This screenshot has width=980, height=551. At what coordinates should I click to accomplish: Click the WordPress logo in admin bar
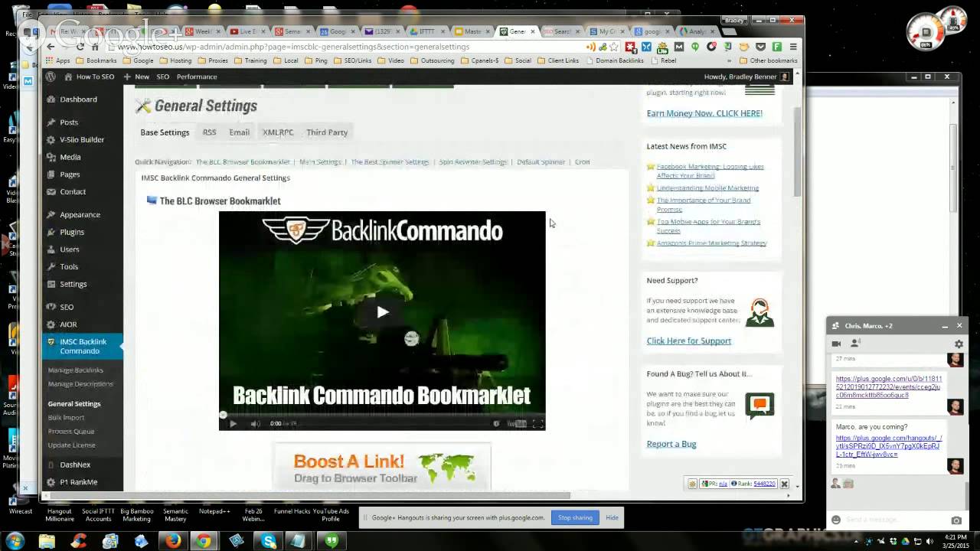pyautogui.click(x=51, y=77)
